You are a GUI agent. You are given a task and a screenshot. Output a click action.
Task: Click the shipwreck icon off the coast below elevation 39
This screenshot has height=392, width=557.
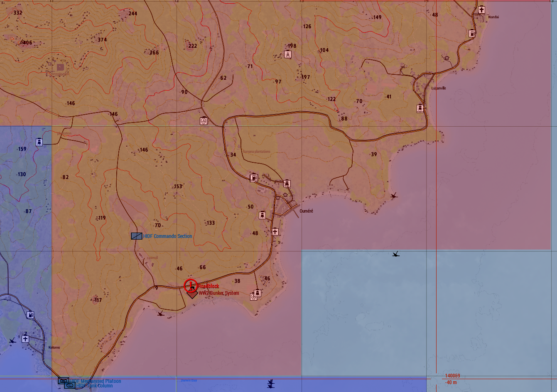click(x=394, y=195)
